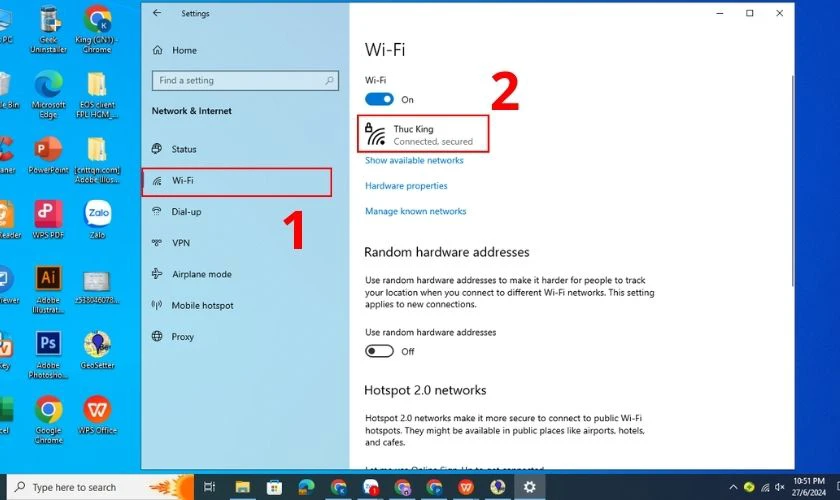Click the muted volume tray icon
This screenshot has height=500, width=840.
tap(780, 487)
